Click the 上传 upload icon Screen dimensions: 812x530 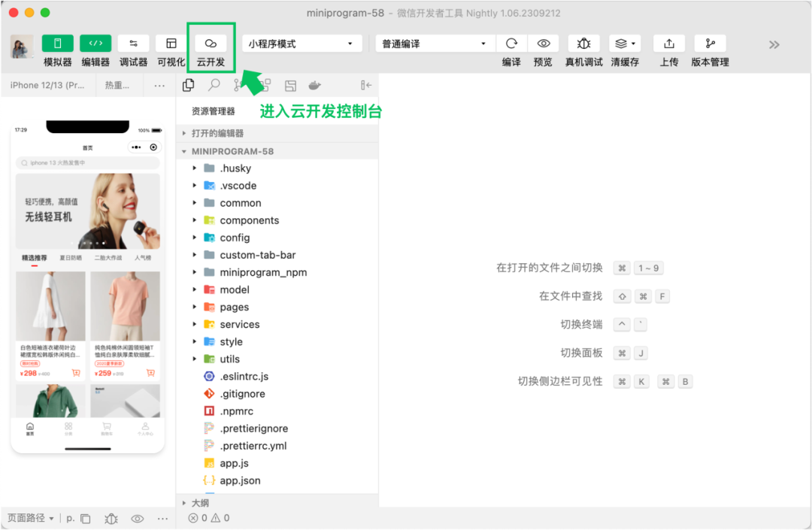coord(668,44)
